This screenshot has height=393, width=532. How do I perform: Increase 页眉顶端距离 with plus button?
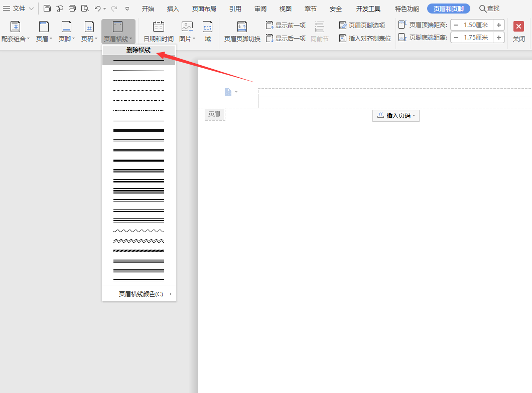[499, 25]
